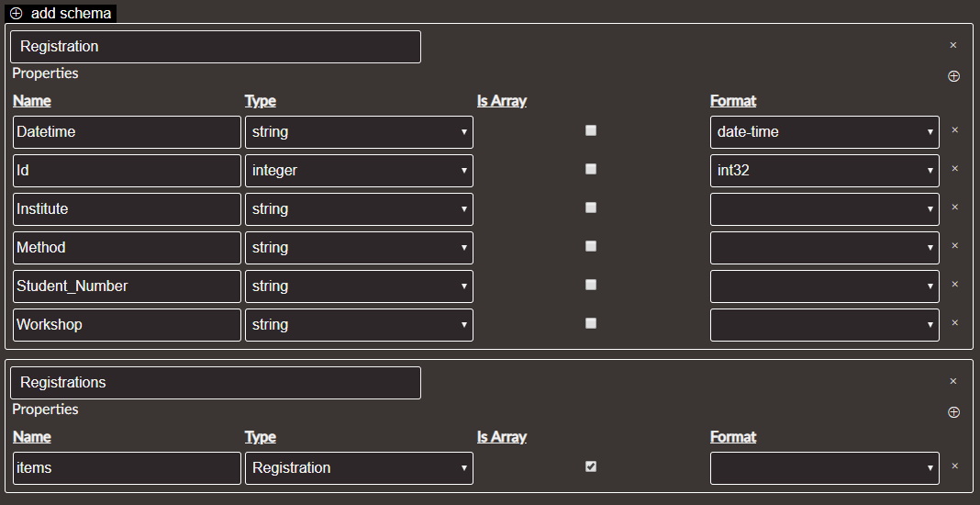The image size is (980, 505).
Task: Click the Name column header in Registration
Action: (32, 101)
